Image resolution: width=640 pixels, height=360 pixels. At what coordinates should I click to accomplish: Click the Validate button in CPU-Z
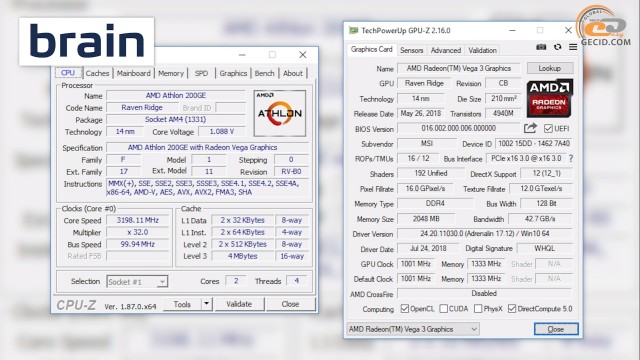pyautogui.click(x=239, y=304)
